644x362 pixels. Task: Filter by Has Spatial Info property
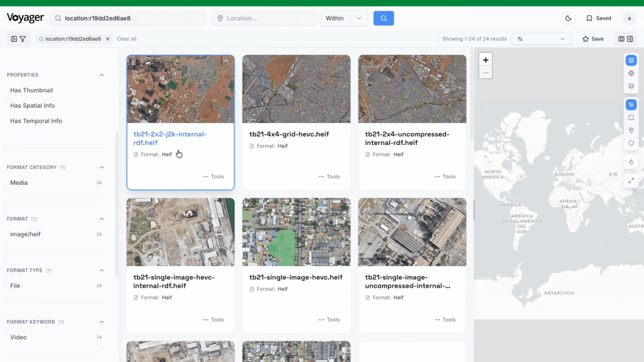(x=32, y=106)
